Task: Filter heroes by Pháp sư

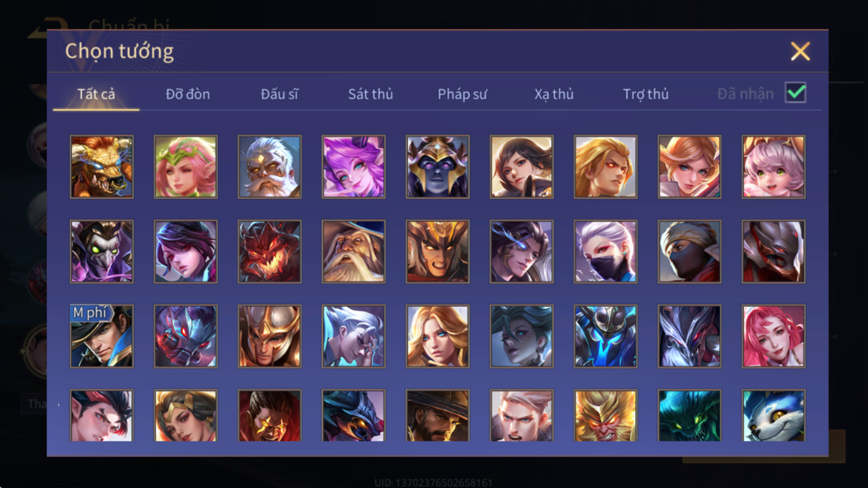Action: click(x=462, y=94)
